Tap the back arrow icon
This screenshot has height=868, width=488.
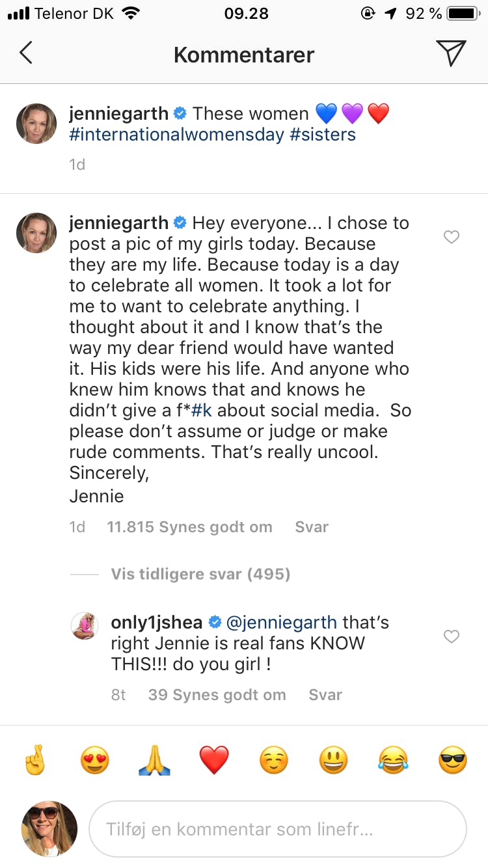point(26,54)
